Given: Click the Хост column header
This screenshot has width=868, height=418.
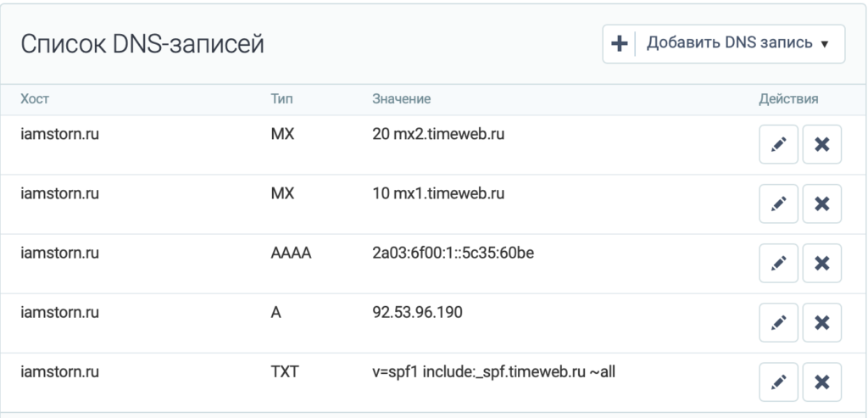Looking at the screenshot, I should point(35,99).
